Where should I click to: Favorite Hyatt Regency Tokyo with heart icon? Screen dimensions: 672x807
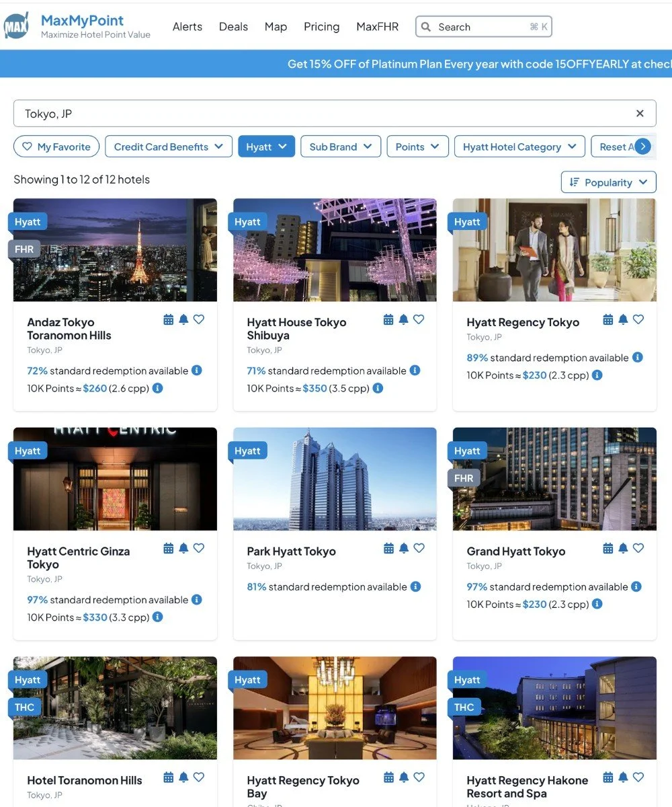pyautogui.click(x=638, y=319)
